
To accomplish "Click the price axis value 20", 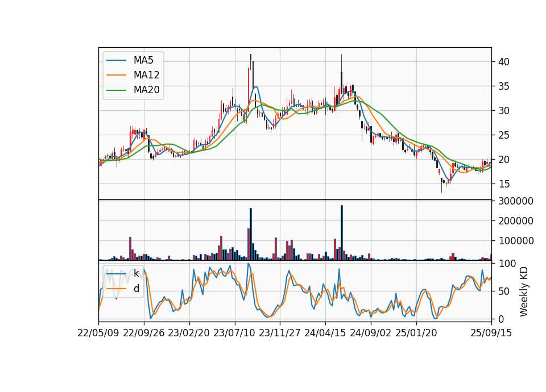I will (504, 160).
